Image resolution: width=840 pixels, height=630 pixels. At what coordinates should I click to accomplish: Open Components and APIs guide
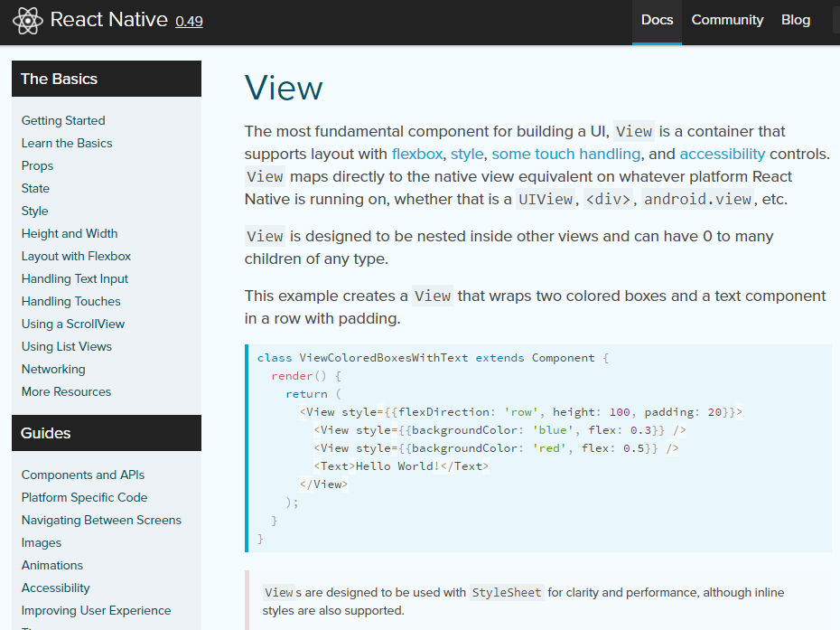click(x=83, y=475)
